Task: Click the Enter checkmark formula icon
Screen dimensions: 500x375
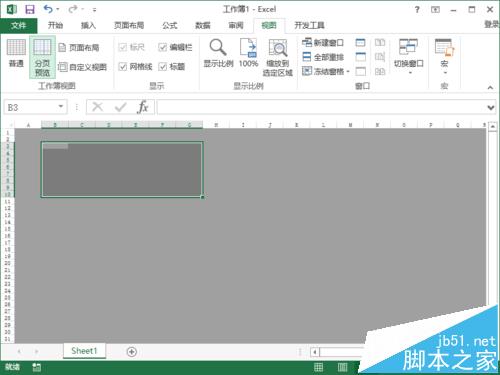Action: pos(120,107)
